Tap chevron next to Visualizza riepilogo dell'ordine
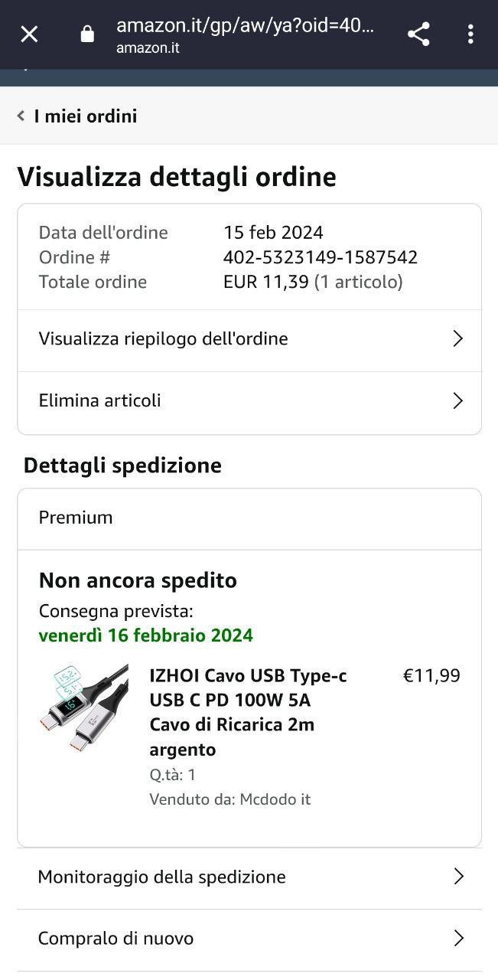Viewport: 498px width, 980px height. [458, 338]
